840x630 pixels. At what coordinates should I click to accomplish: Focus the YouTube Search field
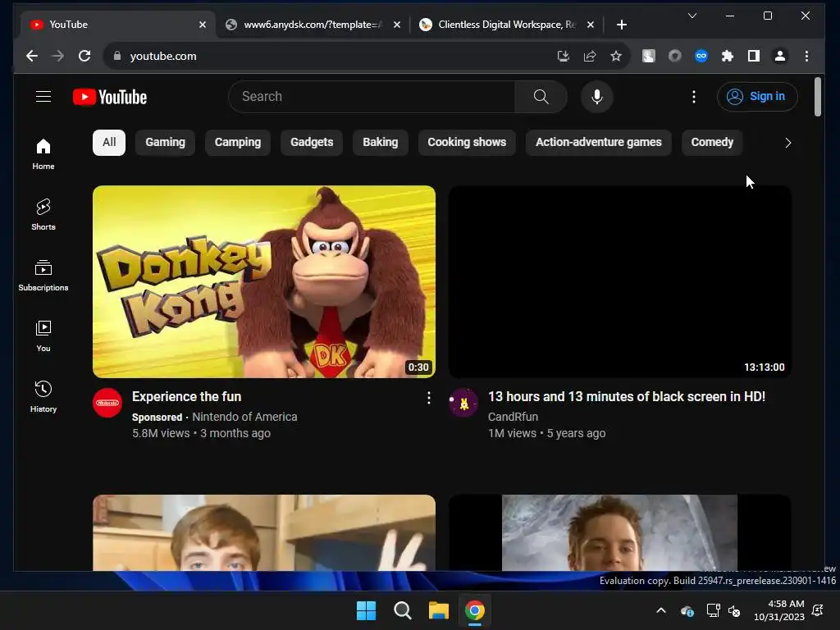372,97
